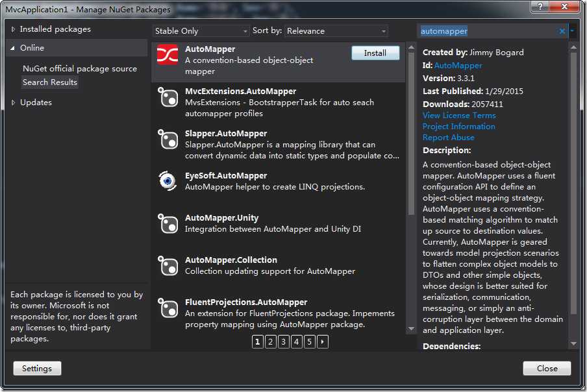Close the Manage NuGet Packages dialog
Screen dimensions: 587x392
click(547, 369)
